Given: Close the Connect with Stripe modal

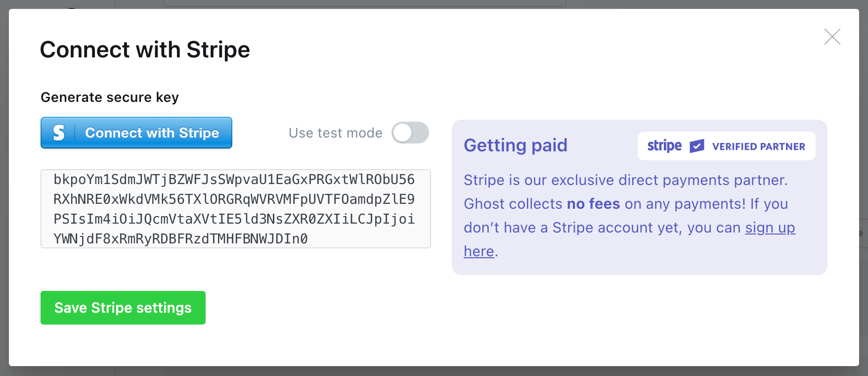Looking at the screenshot, I should pos(832,37).
